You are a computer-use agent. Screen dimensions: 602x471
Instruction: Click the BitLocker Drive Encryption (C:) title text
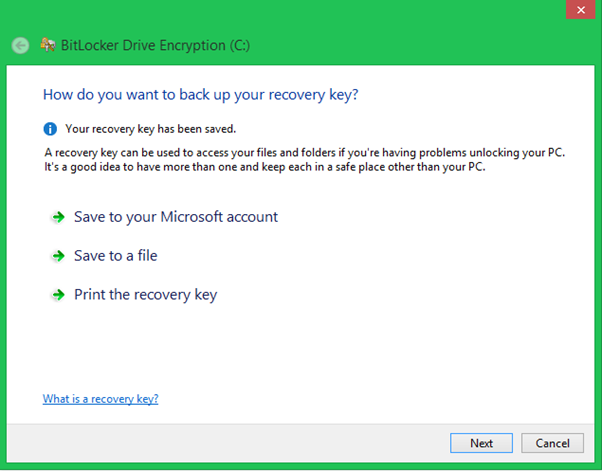155,45
